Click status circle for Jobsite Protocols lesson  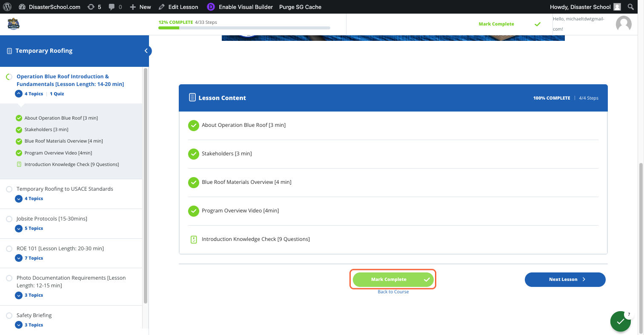click(x=9, y=219)
